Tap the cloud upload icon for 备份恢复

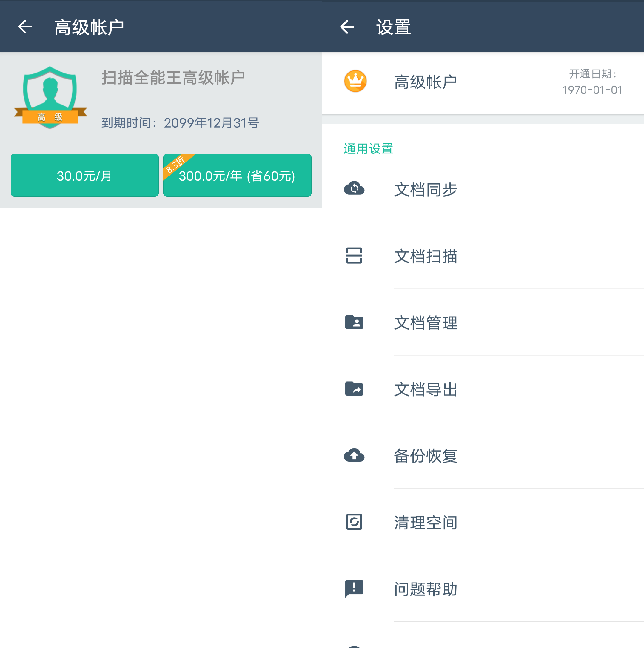tap(354, 455)
